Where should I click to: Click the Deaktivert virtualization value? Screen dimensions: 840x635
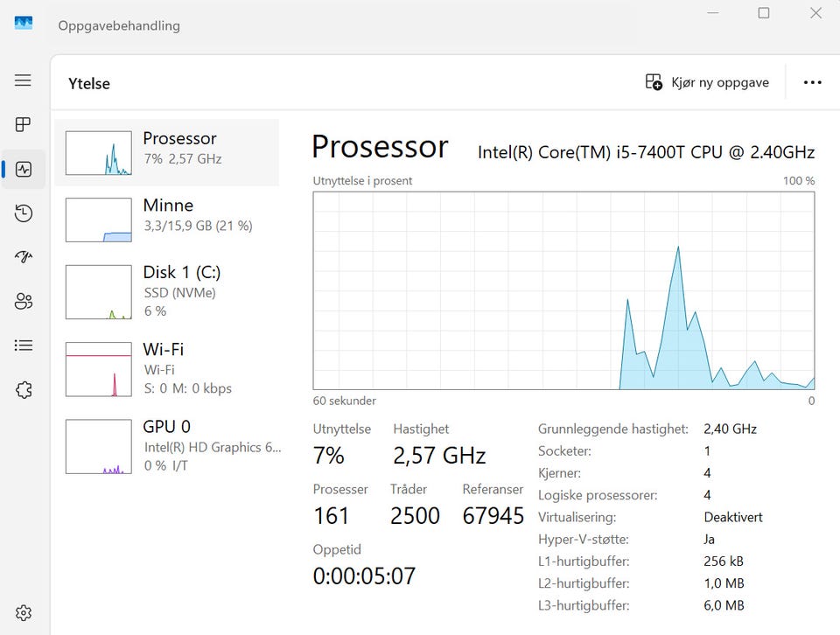tap(733, 517)
